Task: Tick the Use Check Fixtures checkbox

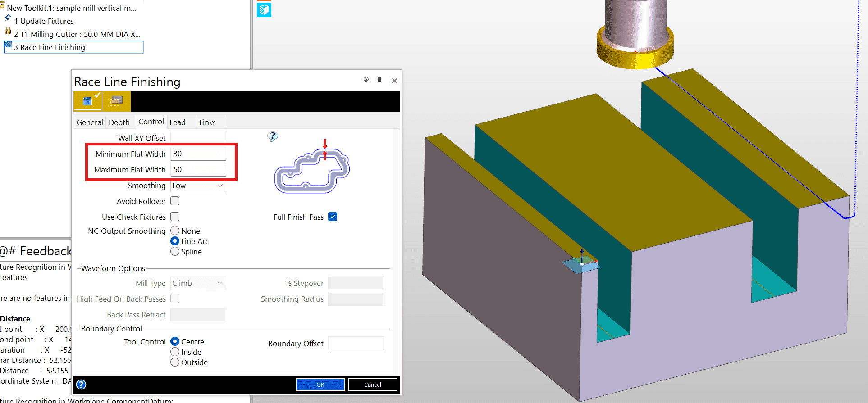Action: (x=175, y=217)
